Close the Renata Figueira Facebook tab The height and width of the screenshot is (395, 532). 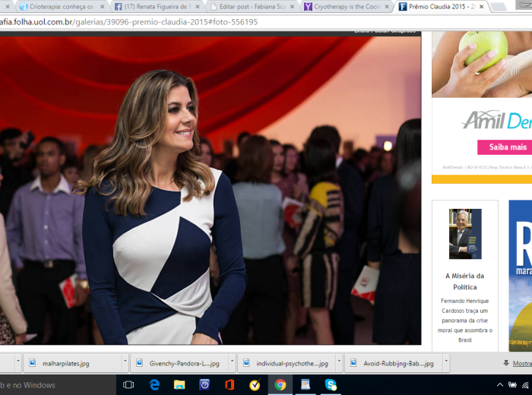(198, 6)
